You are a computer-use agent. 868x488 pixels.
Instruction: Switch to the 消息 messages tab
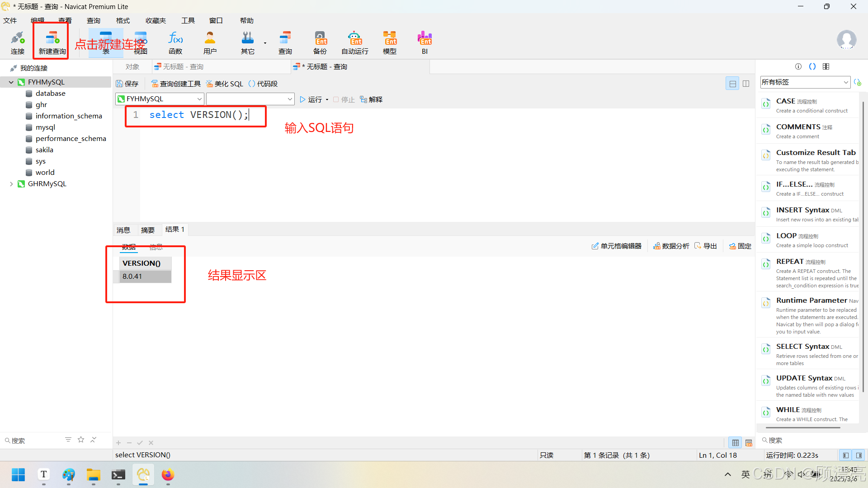123,230
